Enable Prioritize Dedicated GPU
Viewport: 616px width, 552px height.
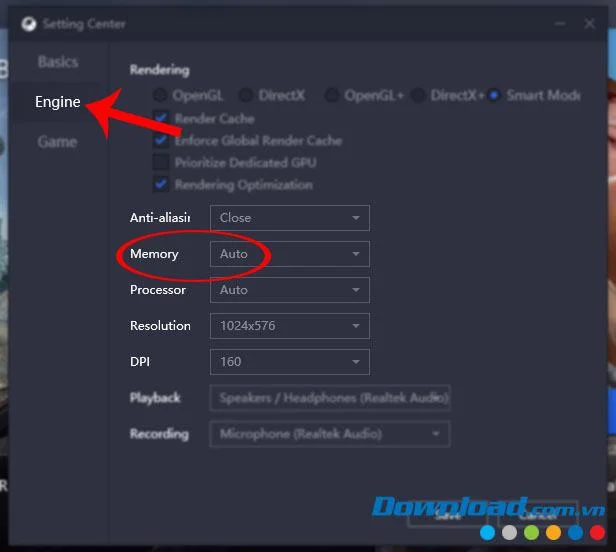coord(161,162)
